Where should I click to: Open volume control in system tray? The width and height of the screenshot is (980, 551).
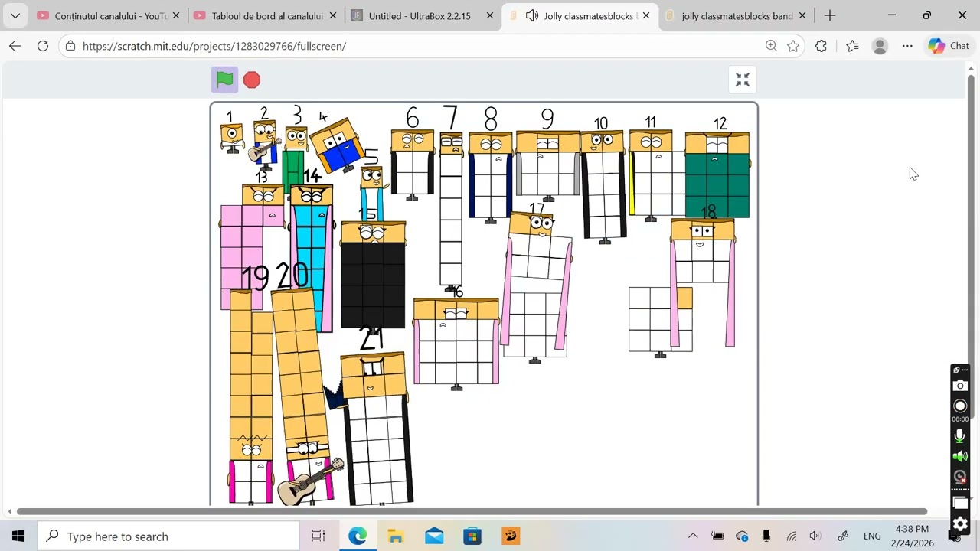[x=816, y=536]
